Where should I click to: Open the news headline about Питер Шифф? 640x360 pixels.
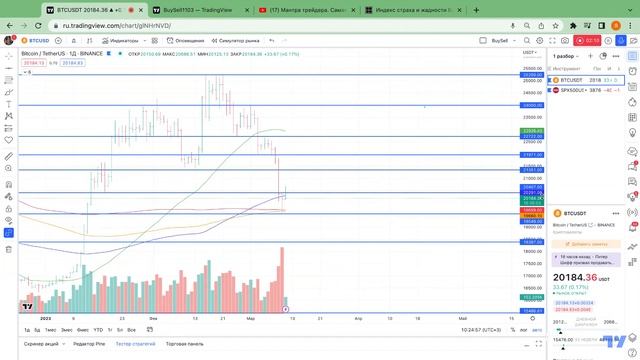[x=586, y=260]
